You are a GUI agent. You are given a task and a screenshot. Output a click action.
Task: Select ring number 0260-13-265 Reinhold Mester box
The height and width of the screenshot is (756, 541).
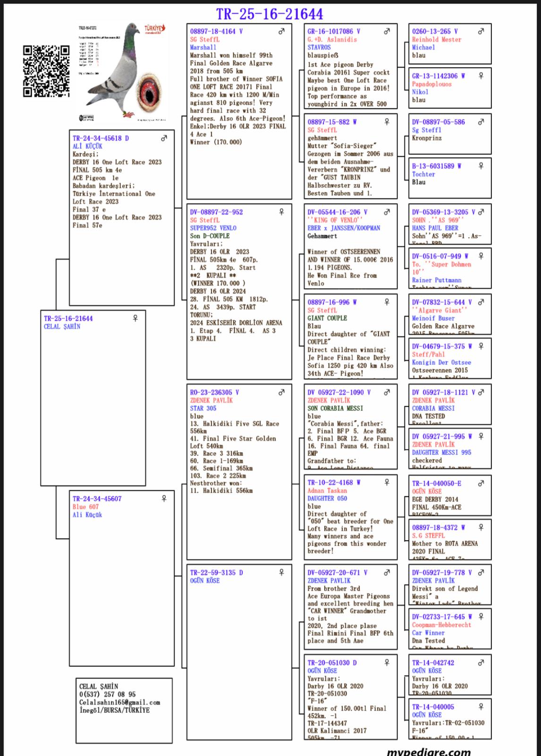point(431,32)
